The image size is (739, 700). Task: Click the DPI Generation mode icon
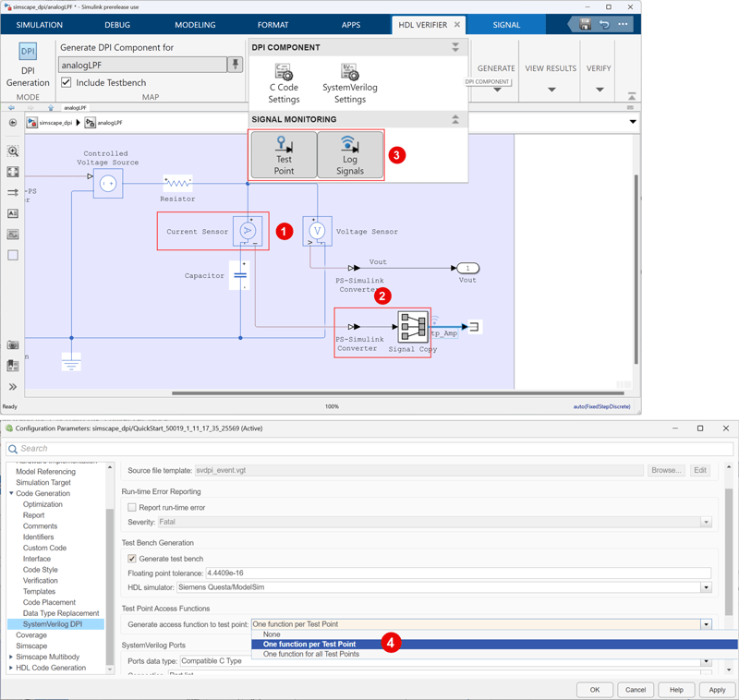[x=28, y=52]
